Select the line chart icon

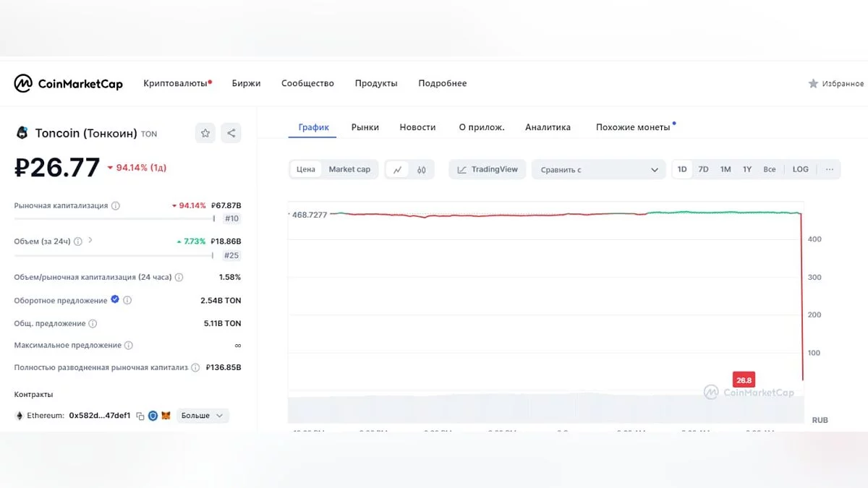pyautogui.click(x=397, y=170)
